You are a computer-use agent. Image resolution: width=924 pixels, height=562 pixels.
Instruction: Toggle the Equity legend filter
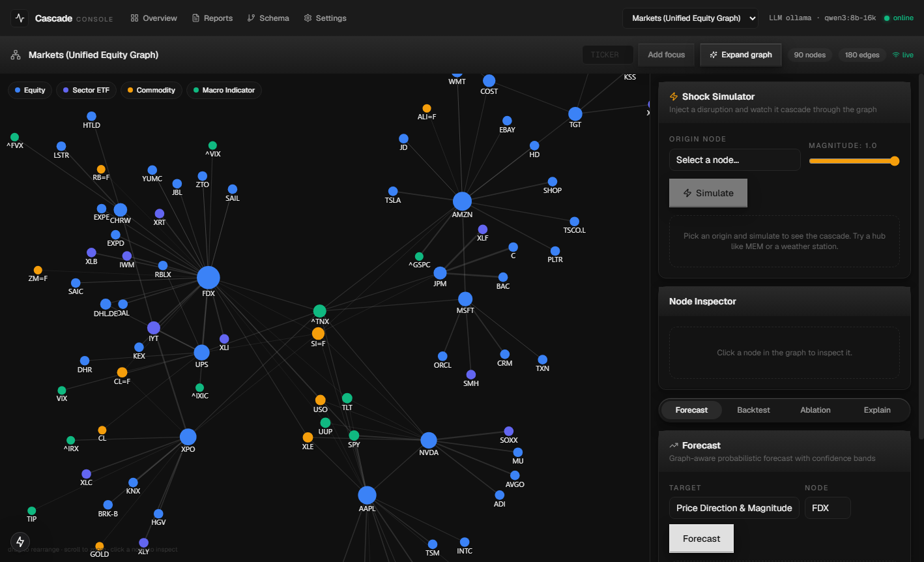tap(30, 90)
